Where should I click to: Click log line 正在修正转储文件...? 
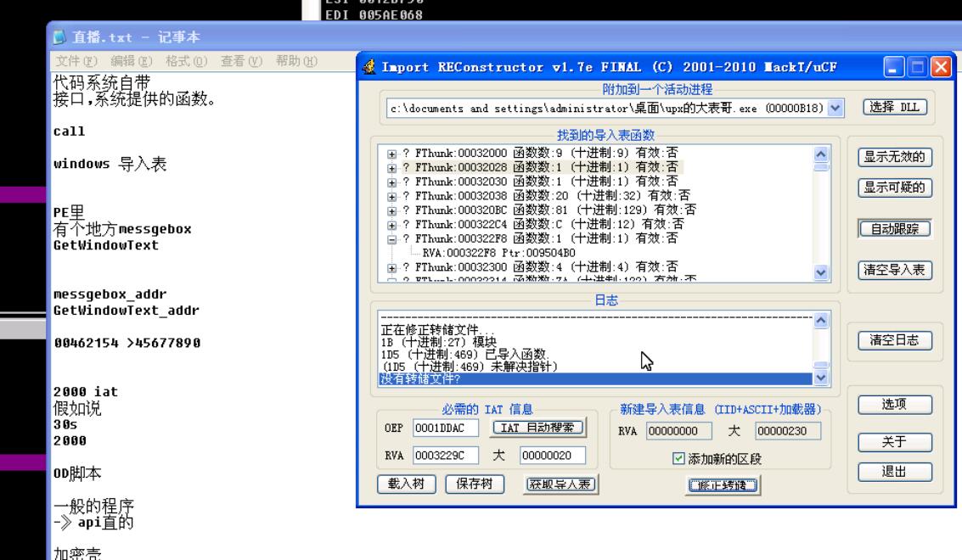(437, 330)
